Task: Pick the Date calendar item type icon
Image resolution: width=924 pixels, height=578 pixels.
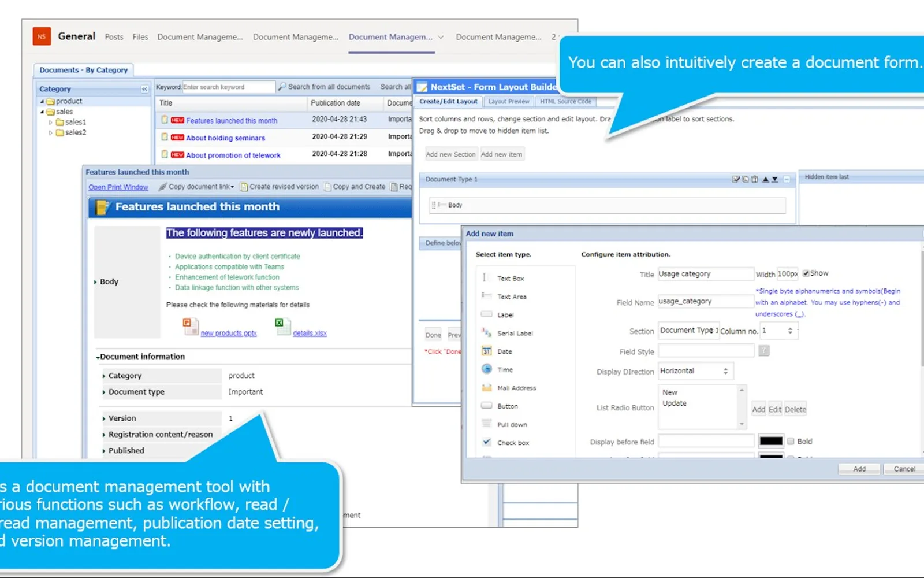Action: coord(486,351)
